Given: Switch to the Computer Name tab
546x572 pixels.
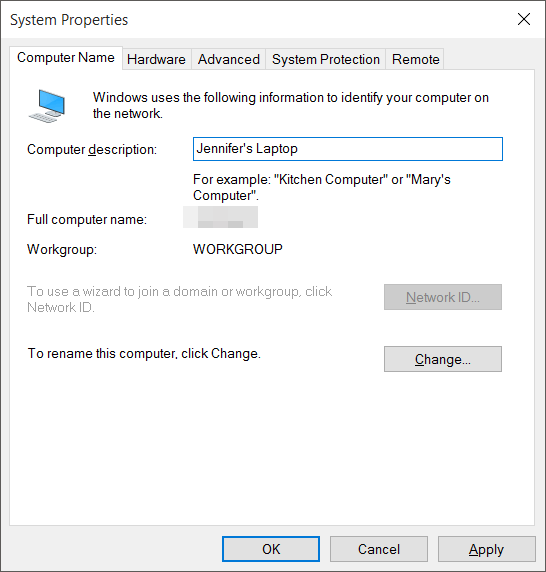Looking at the screenshot, I should (x=66, y=58).
